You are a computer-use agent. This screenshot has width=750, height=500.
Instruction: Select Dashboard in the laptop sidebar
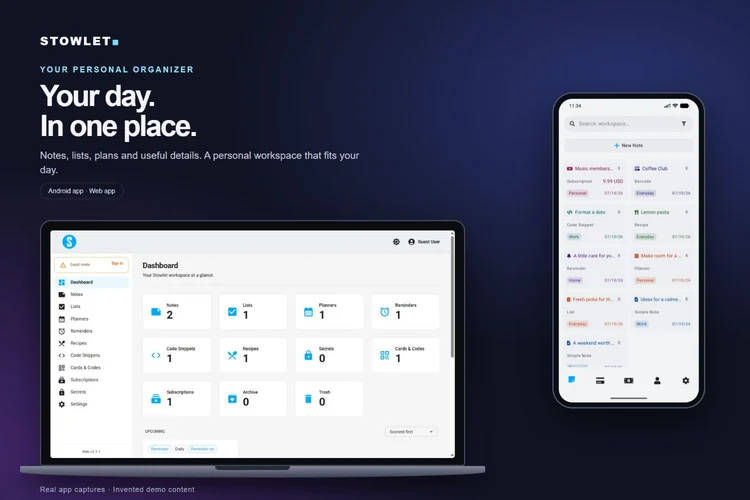point(92,282)
